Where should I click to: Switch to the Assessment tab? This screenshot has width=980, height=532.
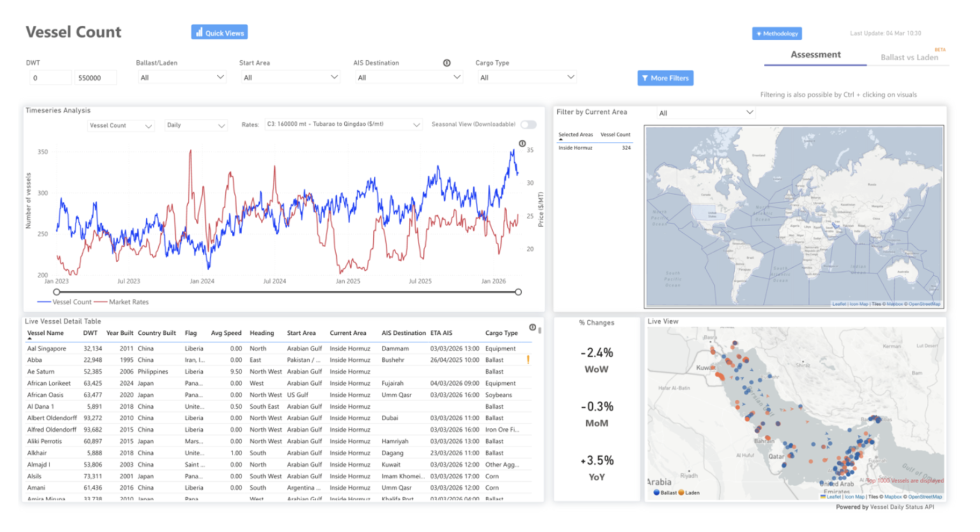pyautogui.click(x=815, y=55)
